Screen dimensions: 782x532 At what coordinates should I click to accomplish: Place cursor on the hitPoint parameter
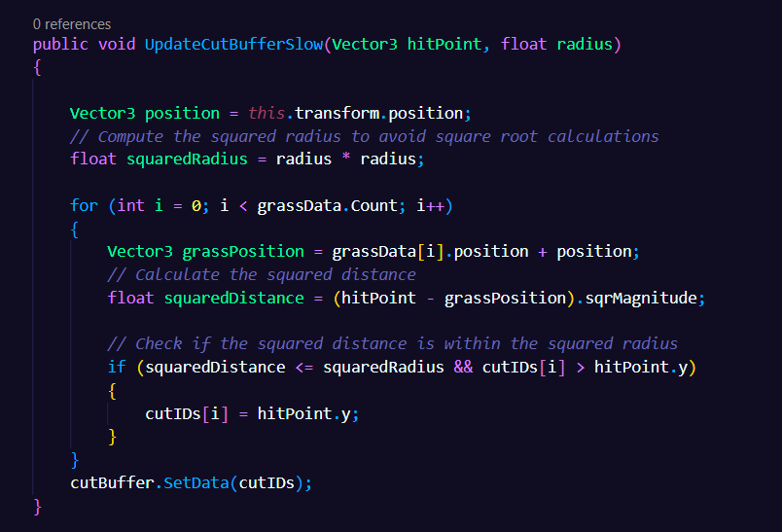[x=444, y=45]
